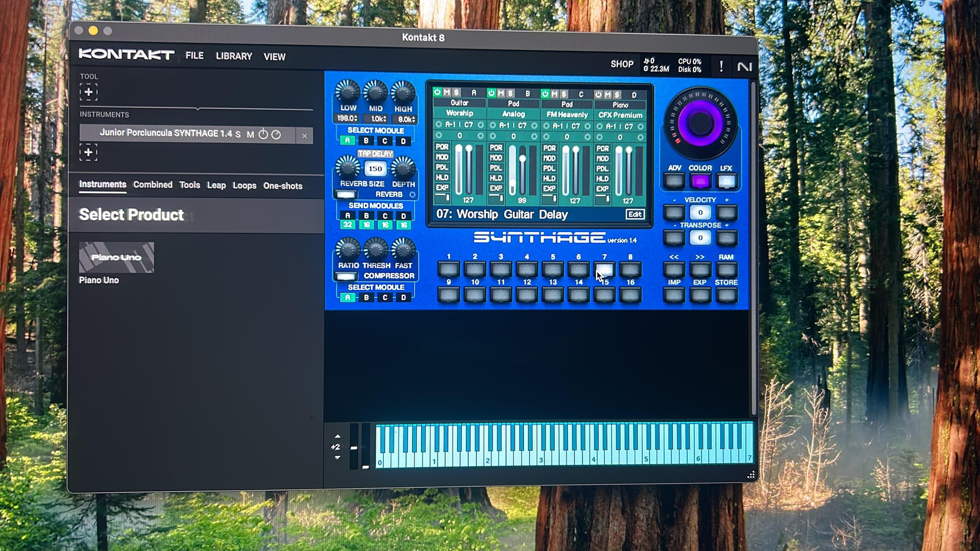Click the Edit button on preset display

tap(635, 214)
